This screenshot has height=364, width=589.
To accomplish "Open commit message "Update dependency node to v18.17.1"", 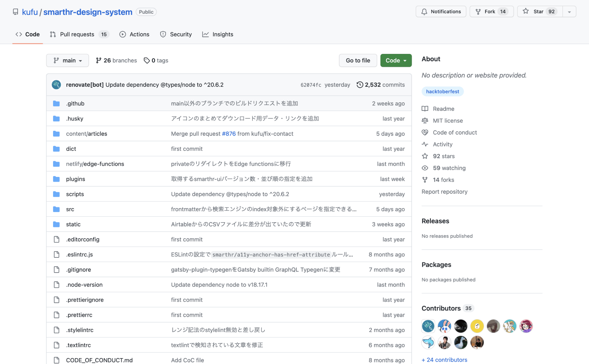I will (x=219, y=285).
